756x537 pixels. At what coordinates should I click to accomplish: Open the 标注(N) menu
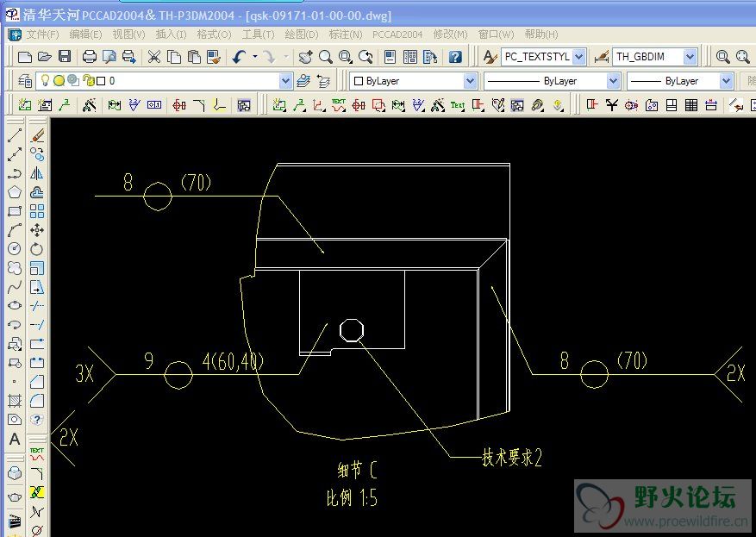345,34
